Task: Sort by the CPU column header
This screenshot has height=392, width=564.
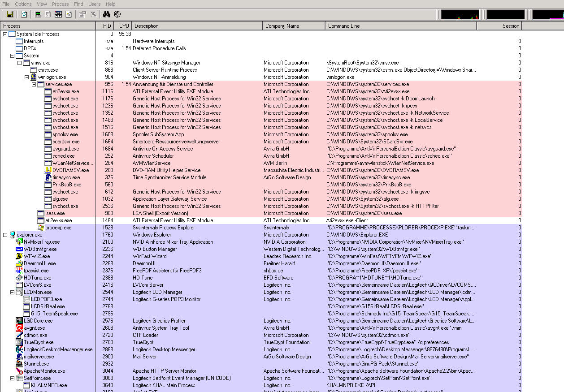Action: [x=124, y=26]
